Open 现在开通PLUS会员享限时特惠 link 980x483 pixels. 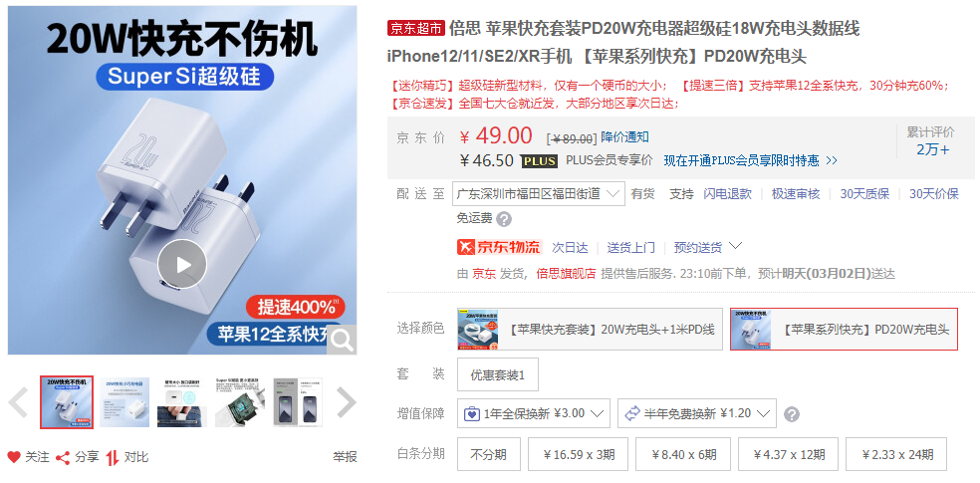tap(750, 160)
